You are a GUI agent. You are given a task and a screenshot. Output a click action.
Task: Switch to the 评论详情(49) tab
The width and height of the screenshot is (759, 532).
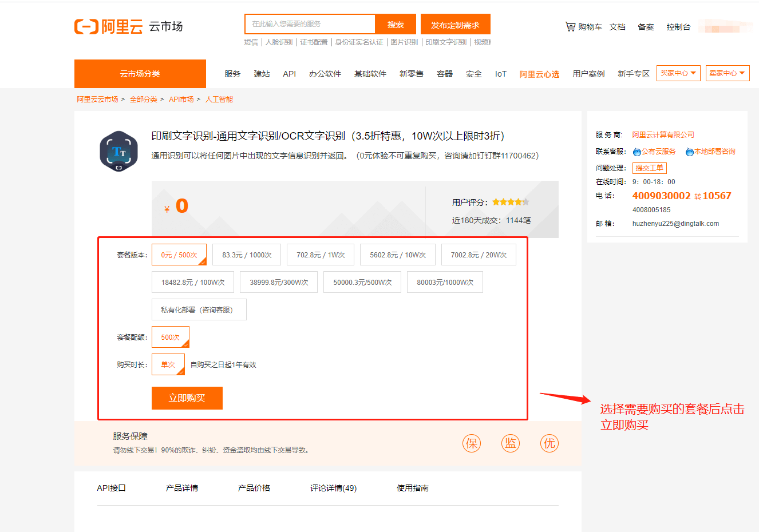tap(333, 488)
